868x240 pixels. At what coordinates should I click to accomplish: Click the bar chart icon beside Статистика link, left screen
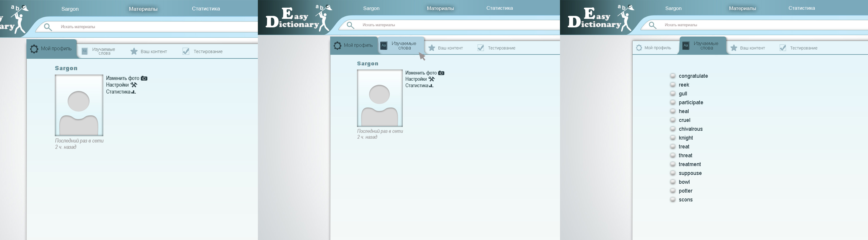(x=133, y=92)
